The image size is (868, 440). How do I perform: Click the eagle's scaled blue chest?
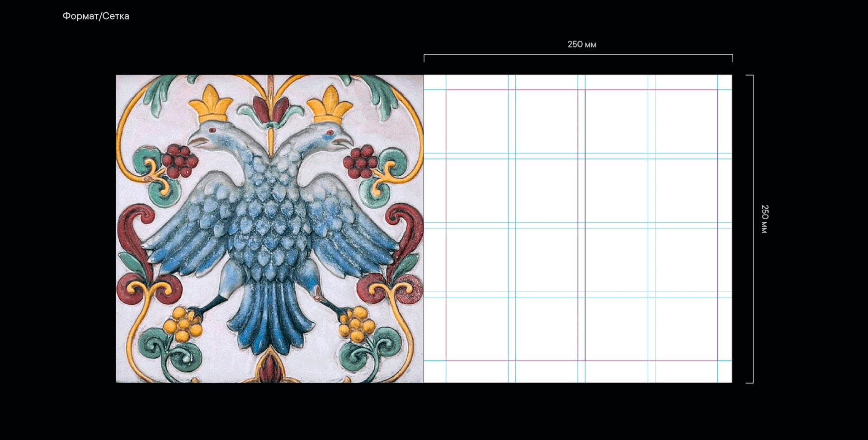click(x=270, y=217)
